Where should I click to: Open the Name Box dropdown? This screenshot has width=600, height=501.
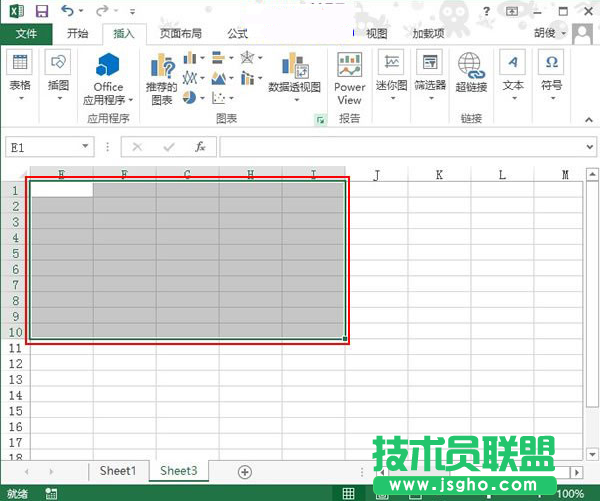[x=85, y=146]
